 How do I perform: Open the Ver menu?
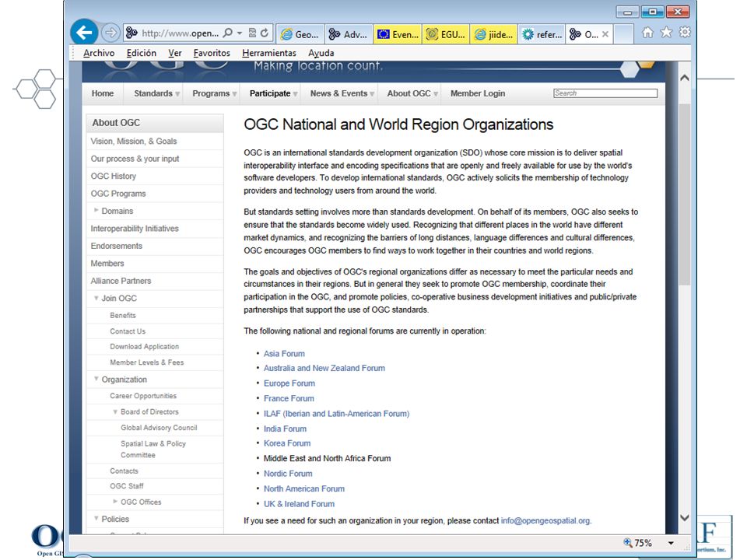pyautogui.click(x=175, y=53)
